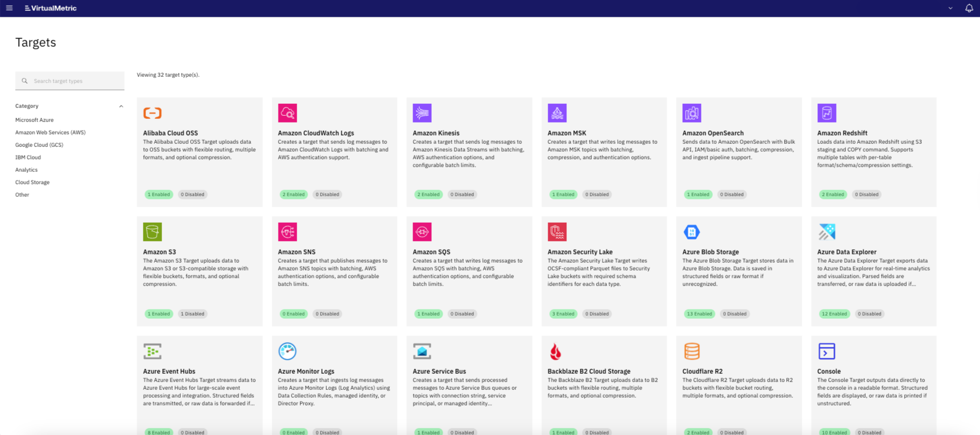This screenshot has height=435, width=980.
Task: Click the Azure Event Hubs icon
Action: coord(152,351)
